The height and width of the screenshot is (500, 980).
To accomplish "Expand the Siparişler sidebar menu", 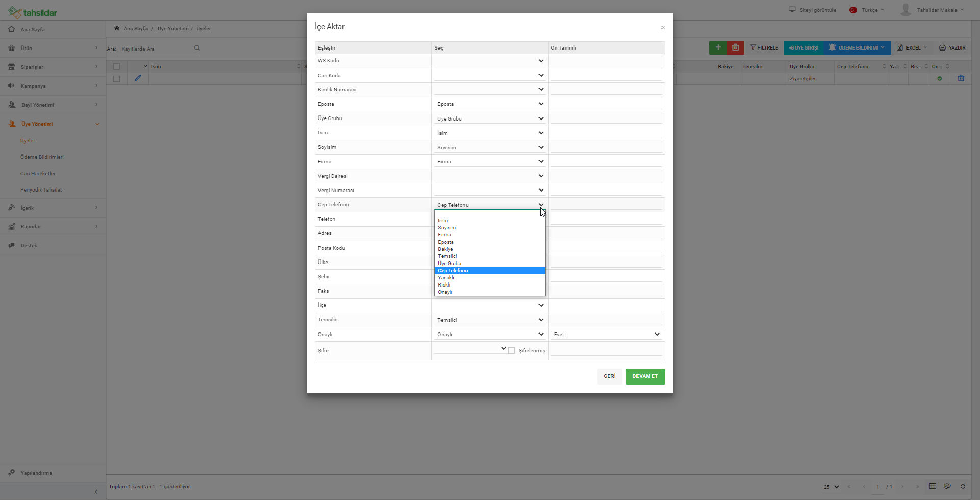I will [x=53, y=67].
